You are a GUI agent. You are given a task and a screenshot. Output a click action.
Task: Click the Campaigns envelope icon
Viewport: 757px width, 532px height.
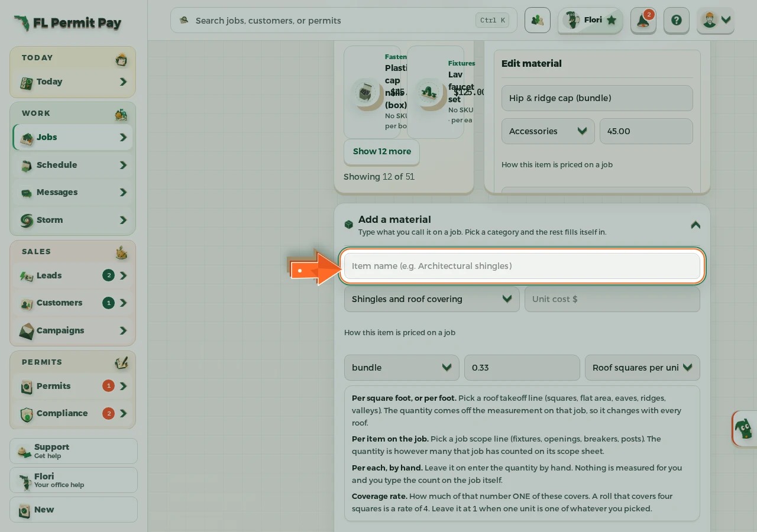tap(27, 331)
